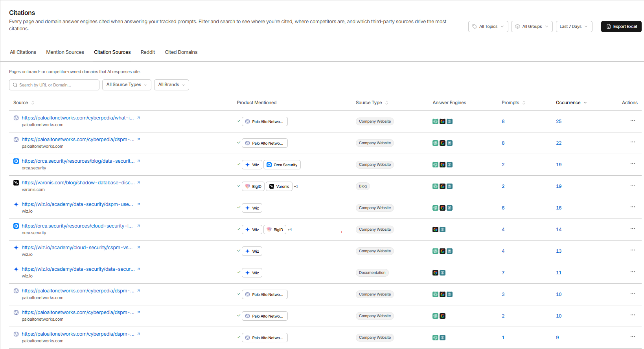The height and width of the screenshot is (349, 644).
Task: Click the Export Excel button
Action: [621, 27]
